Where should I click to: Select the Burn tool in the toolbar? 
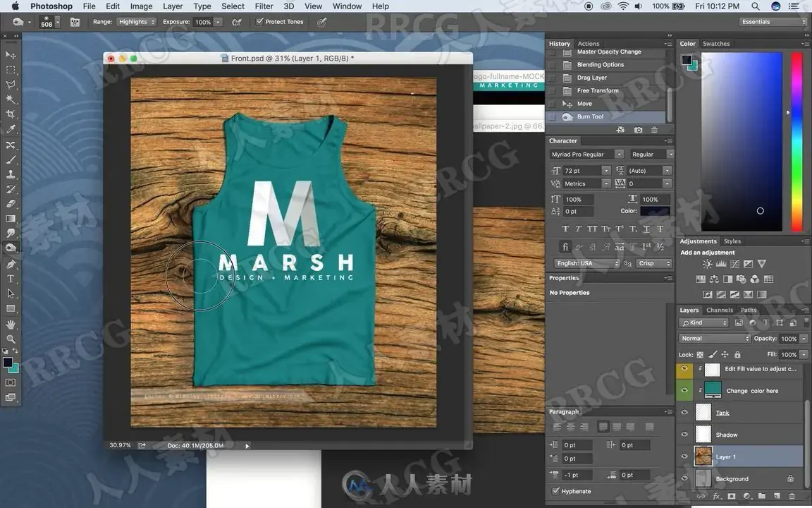11,248
